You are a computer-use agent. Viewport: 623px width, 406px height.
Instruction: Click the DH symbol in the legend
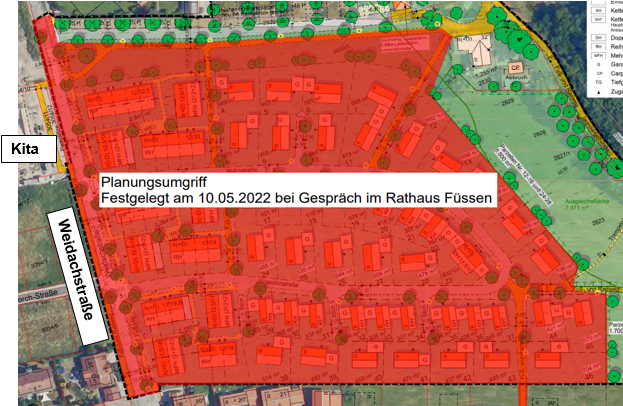tap(598, 37)
